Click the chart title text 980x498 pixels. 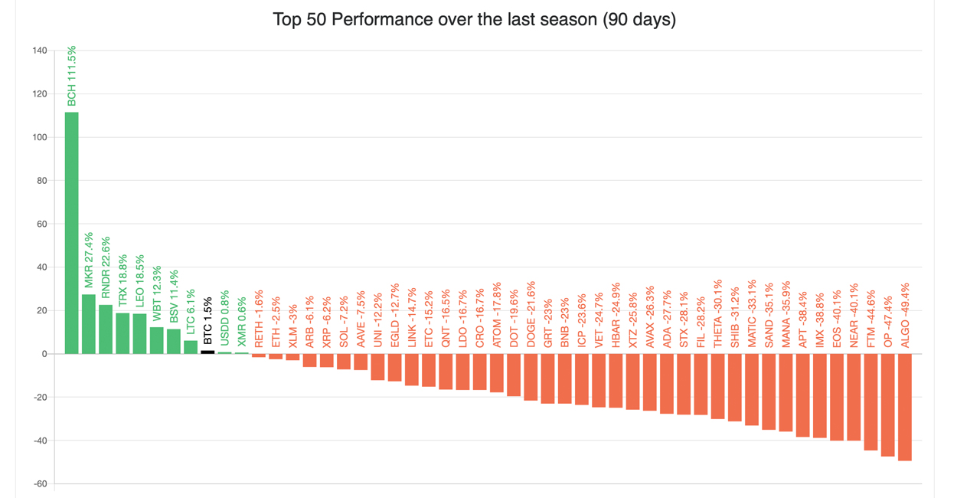point(474,19)
